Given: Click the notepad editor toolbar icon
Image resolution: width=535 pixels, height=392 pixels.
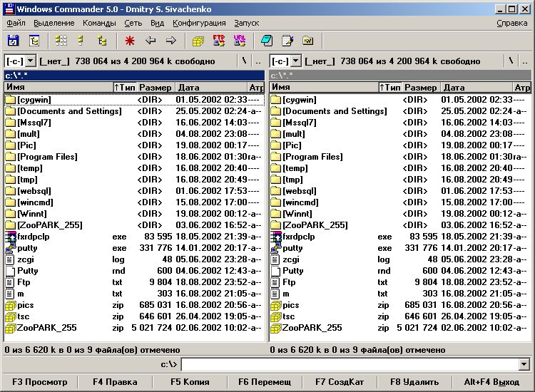Looking at the screenshot, I should pyautogui.click(x=287, y=41).
